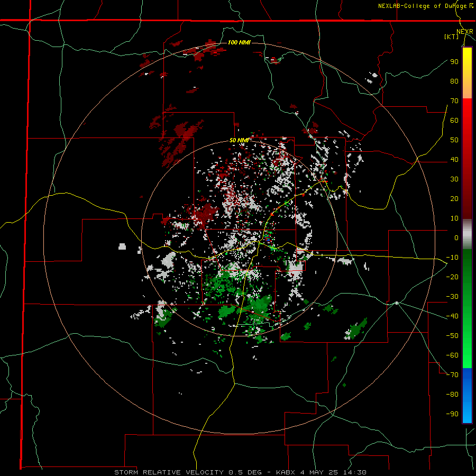
Task: Click the -40 value on the velocity scale
Action: [x=452, y=316]
